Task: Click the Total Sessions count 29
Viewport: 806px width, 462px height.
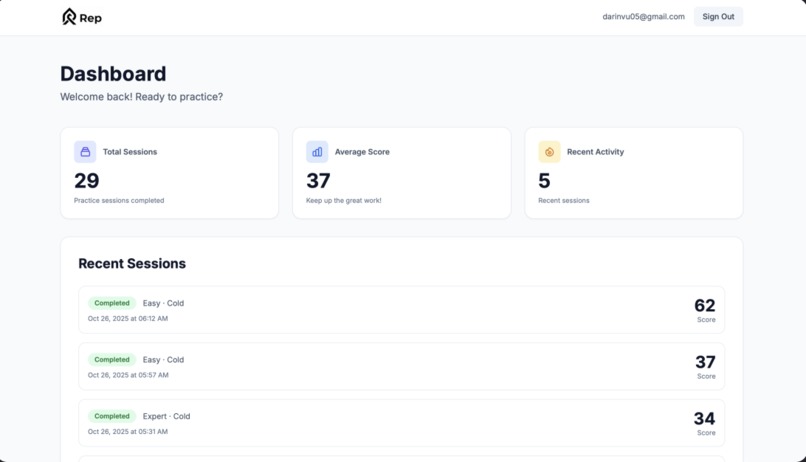Action: [x=86, y=180]
